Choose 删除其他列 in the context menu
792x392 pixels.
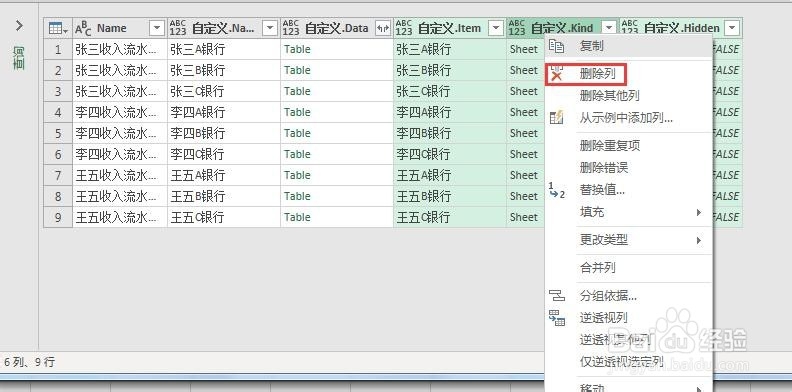(x=628, y=95)
